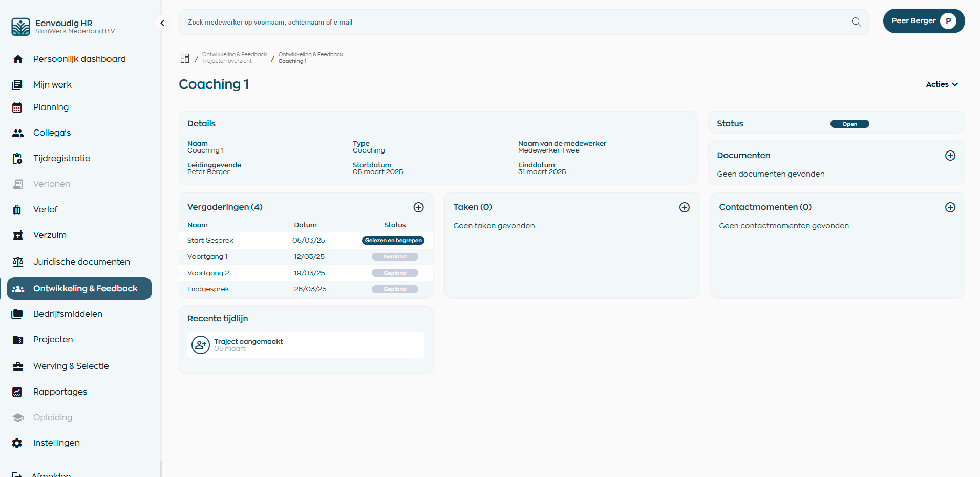The image size is (980, 477).
Task: Add a contact moment with plus icon
Action: [950, 207]
